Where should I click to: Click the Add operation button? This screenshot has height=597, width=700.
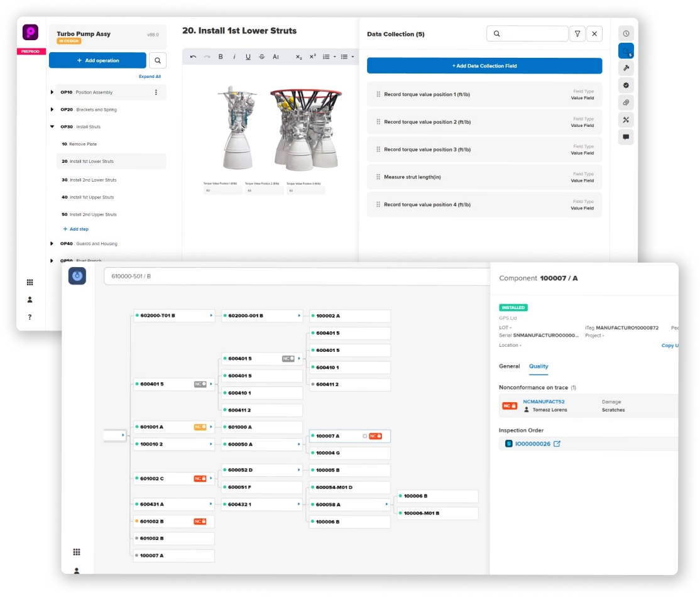[97, 60]
